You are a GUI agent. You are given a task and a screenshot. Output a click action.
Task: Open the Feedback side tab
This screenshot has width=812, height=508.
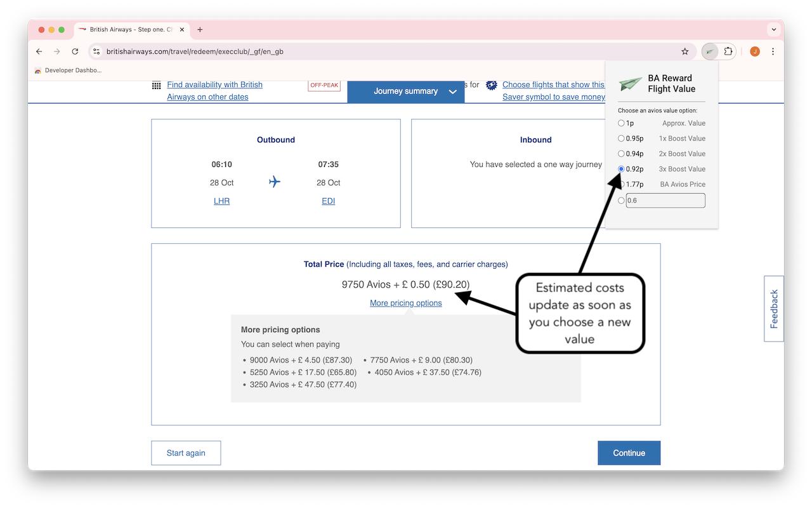click(x=774, y=309)
